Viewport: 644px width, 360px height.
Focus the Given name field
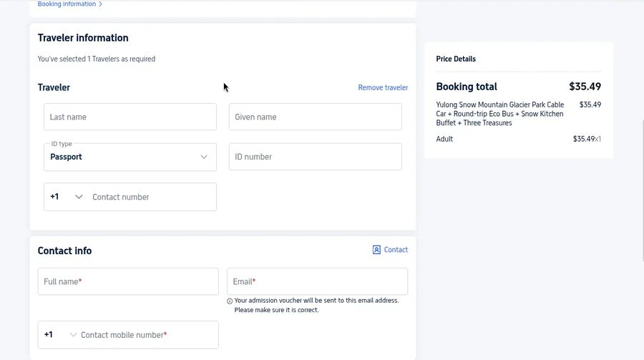[x=316, y=117]
